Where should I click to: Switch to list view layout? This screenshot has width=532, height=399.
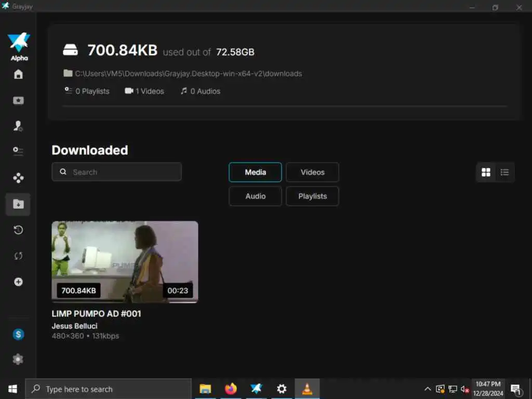(x=504, y=172)
